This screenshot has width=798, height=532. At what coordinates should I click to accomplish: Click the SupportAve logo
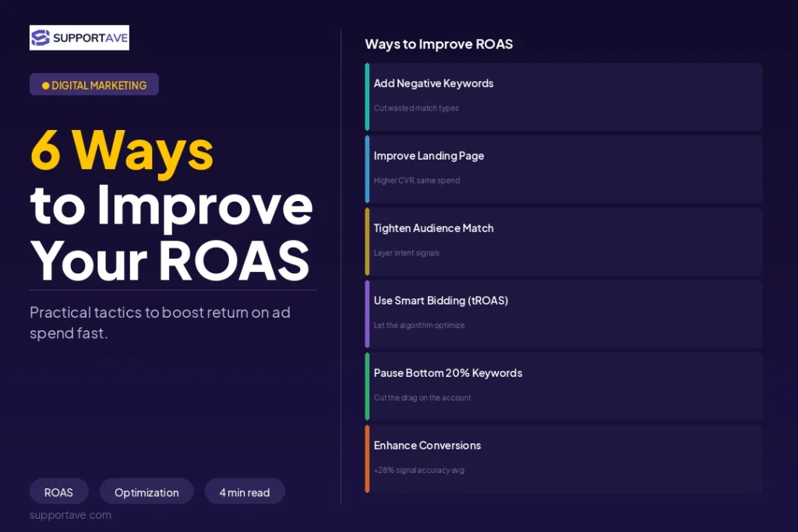[79, 37]
